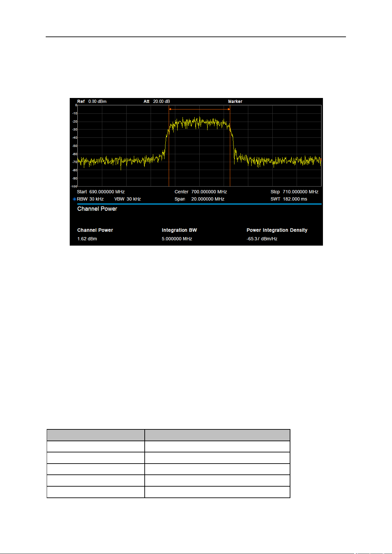This screenshot has height=554, width=392.
Task: Select the Marker label above the trace
Action: (x=235, y=101)
